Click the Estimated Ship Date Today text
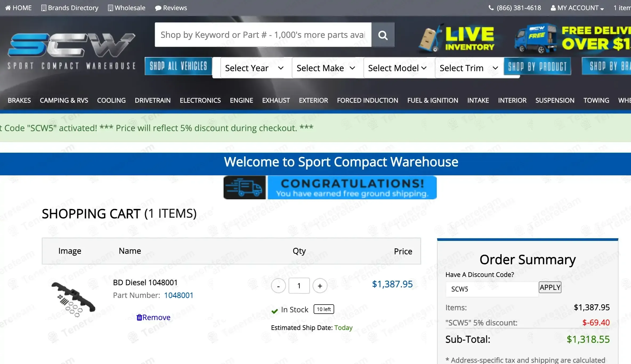Screen dimensions: 631x364 click(x=312, y=327)
